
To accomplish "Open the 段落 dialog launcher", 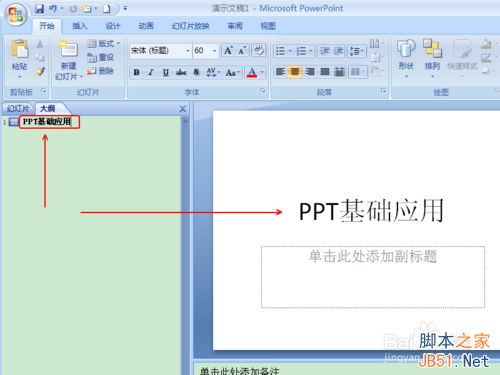I will [383, 91].
